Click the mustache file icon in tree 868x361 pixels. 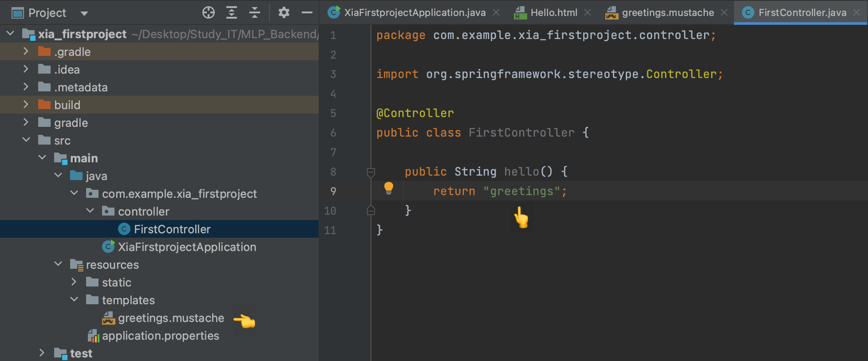pyautogui.click(x=109, y=318)
